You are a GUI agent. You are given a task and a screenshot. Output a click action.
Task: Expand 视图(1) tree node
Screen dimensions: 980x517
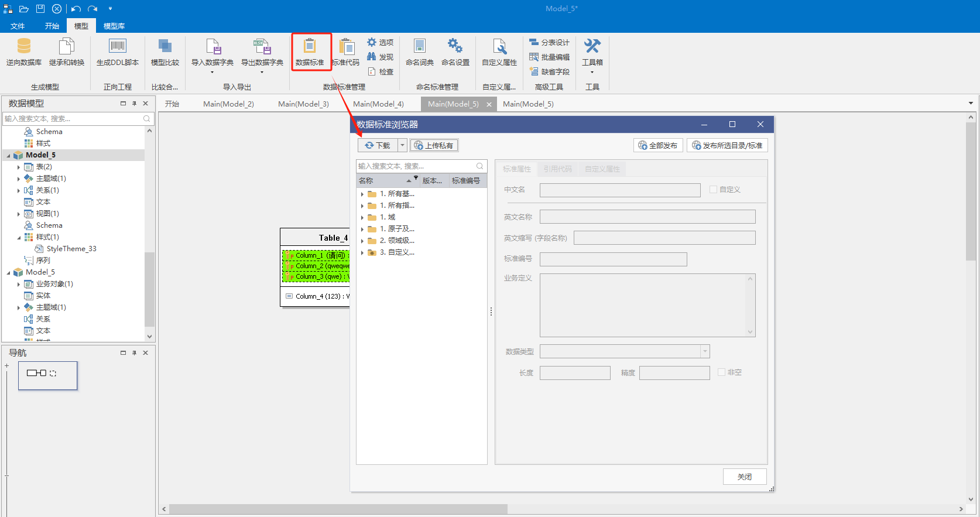point(19,214)
